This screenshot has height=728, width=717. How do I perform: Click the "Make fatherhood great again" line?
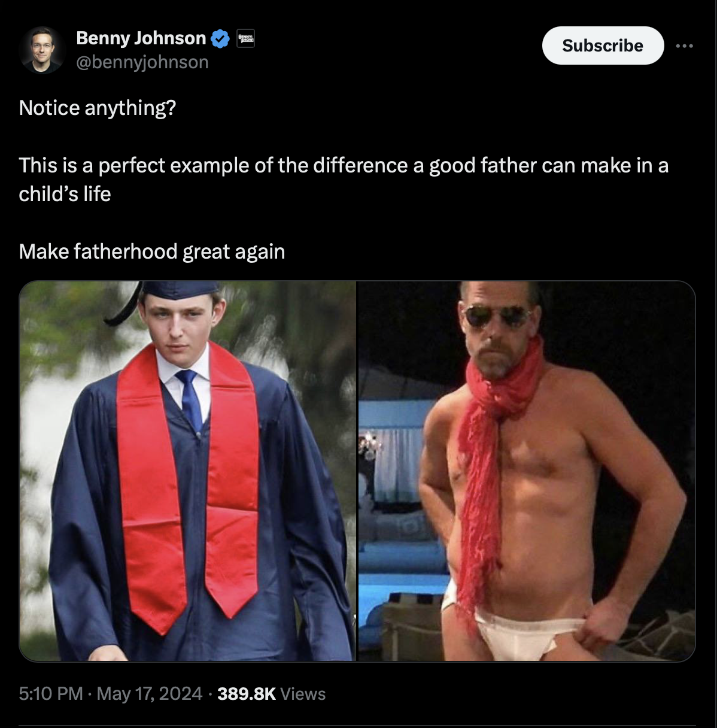152,251
